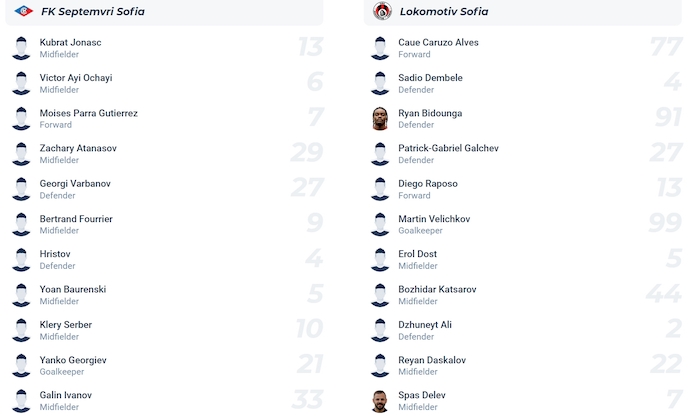Click Bertrand Fourrier's name
The image size is (690, 417).
tap(76, 219)
